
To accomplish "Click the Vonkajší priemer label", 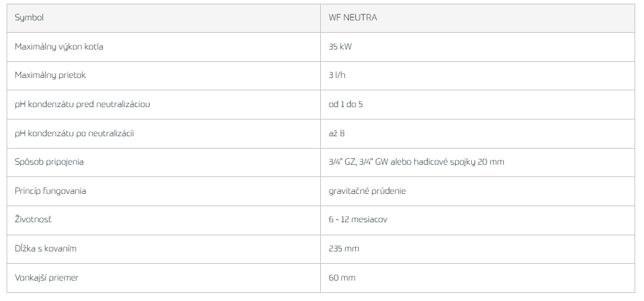I will point(47,278).
